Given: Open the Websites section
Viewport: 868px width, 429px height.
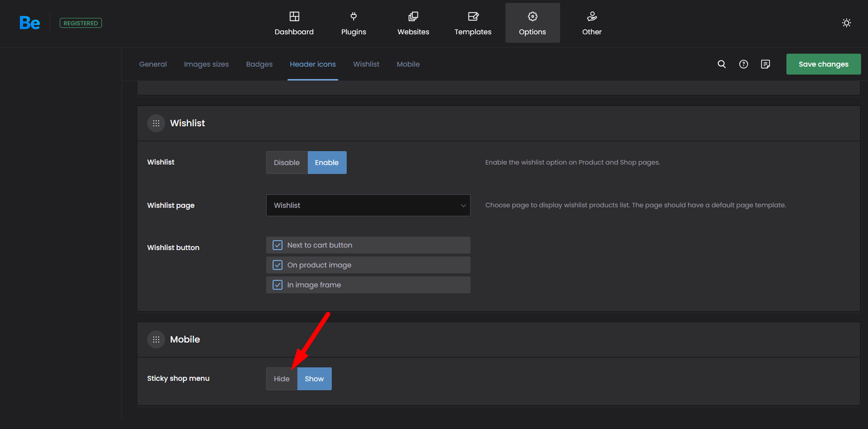Looking at the screenshot, I should (413, 23).
